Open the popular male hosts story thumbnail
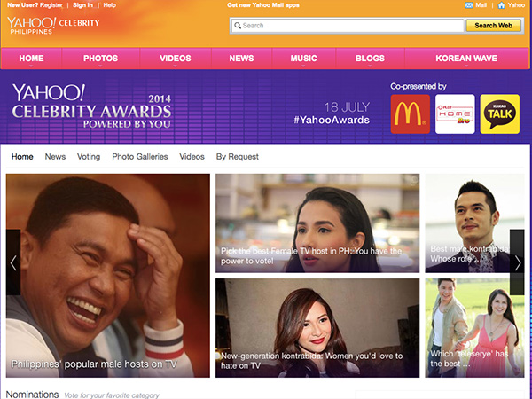The width and height of the screenshot is (532, 399). pyautogui.click(x=107, y=275)
